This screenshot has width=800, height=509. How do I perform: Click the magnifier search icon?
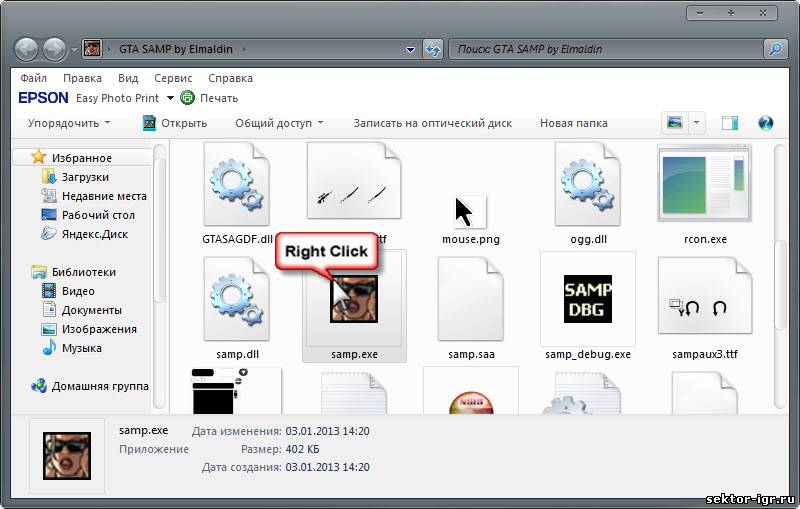[x=775, y=49]
